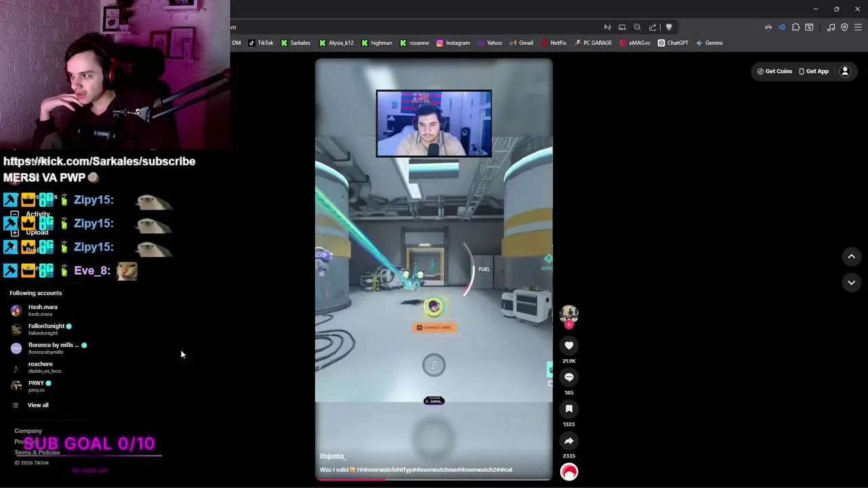
Task: Open the Yahoo bookmark
Action: (490, 43)
